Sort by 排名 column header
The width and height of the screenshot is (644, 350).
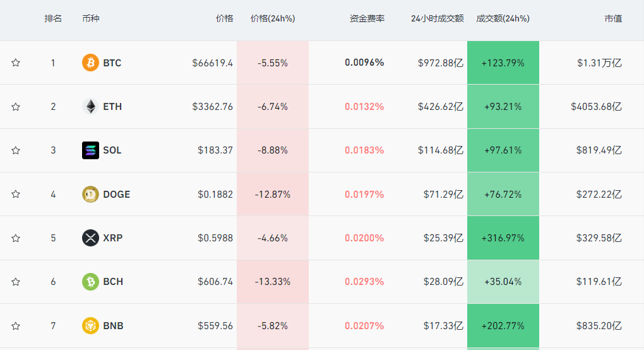[53, 18]
